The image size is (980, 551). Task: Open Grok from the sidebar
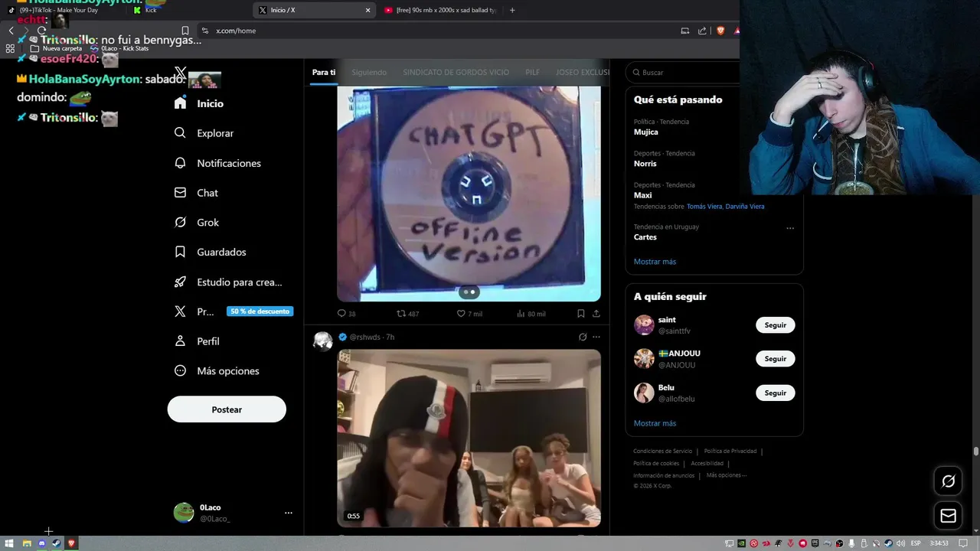click(197, 223)
